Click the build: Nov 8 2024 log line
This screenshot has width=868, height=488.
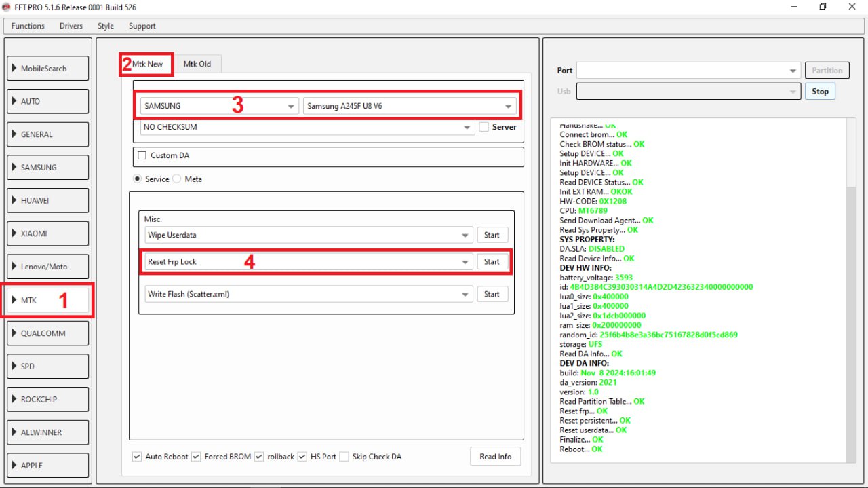click(x=608, y=373)
